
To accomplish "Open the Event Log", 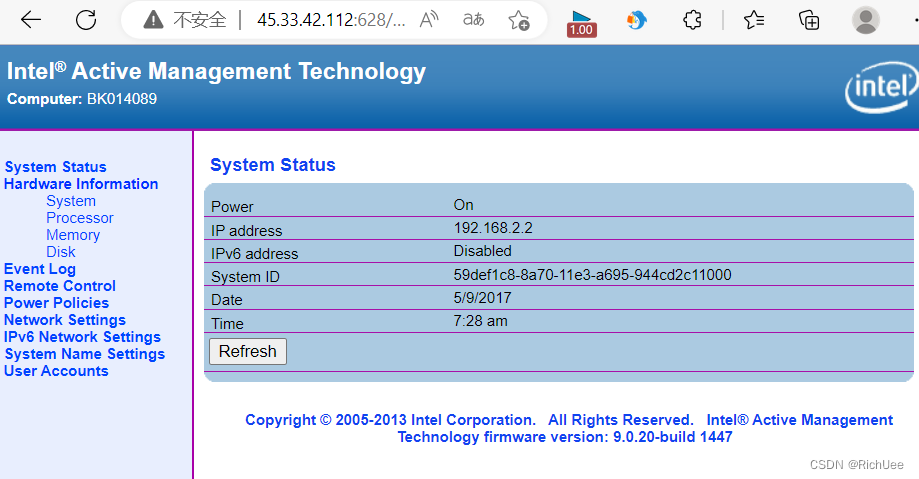I will click(40, 269).
